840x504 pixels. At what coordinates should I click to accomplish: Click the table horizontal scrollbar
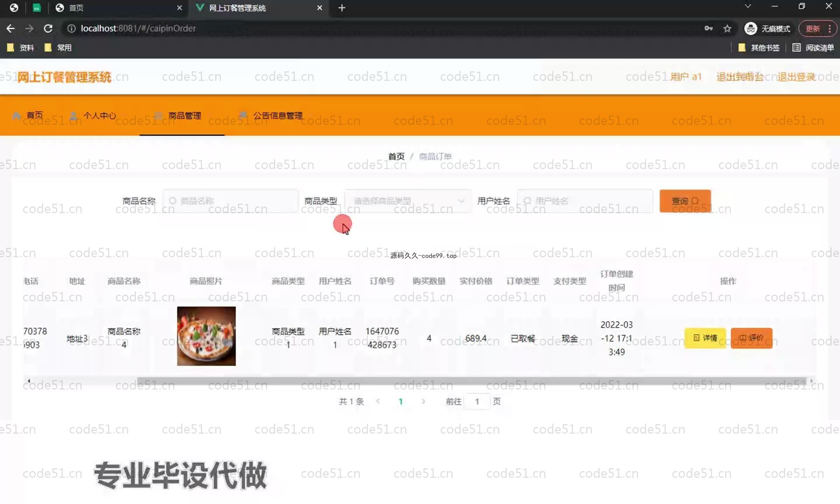(x=472, y=381)
